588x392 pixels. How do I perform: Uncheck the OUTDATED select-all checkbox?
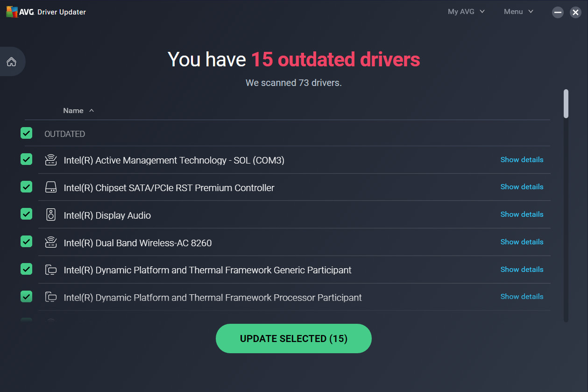[x=26, y=133]
